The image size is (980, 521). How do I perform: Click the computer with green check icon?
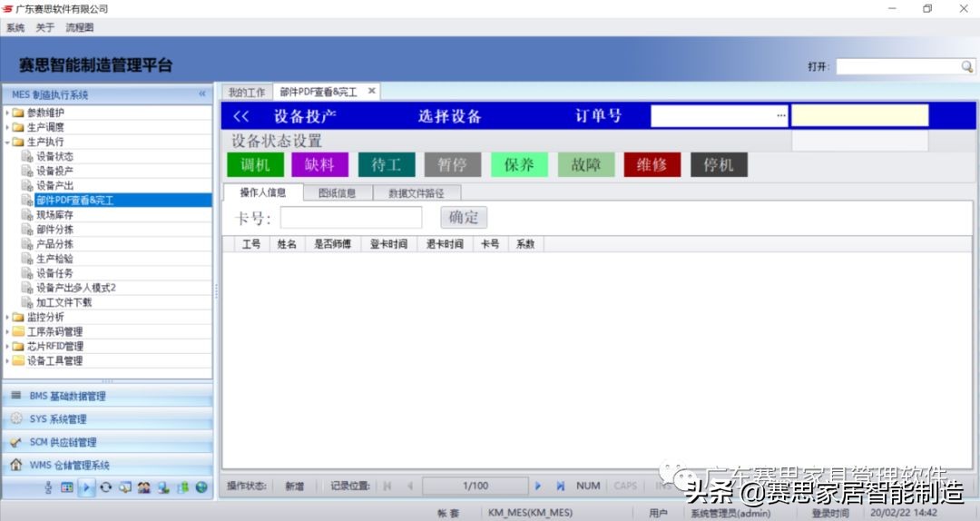[x=163, y=487]
